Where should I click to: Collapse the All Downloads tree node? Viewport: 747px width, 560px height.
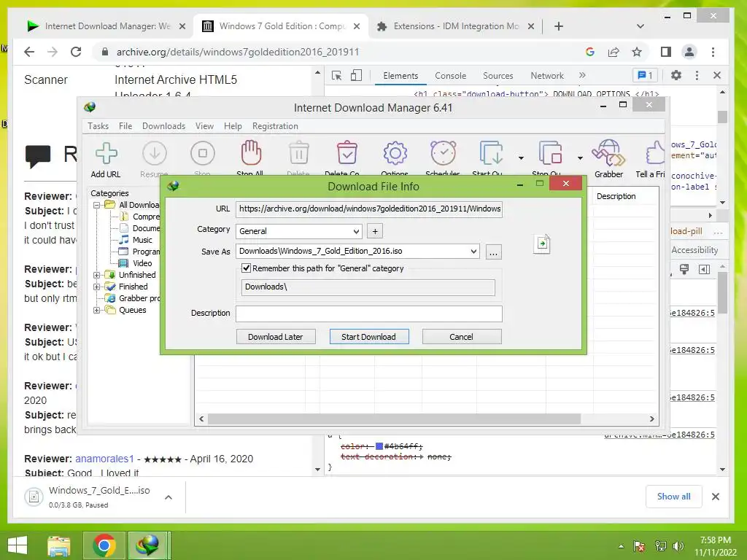(x=97, y=205)
